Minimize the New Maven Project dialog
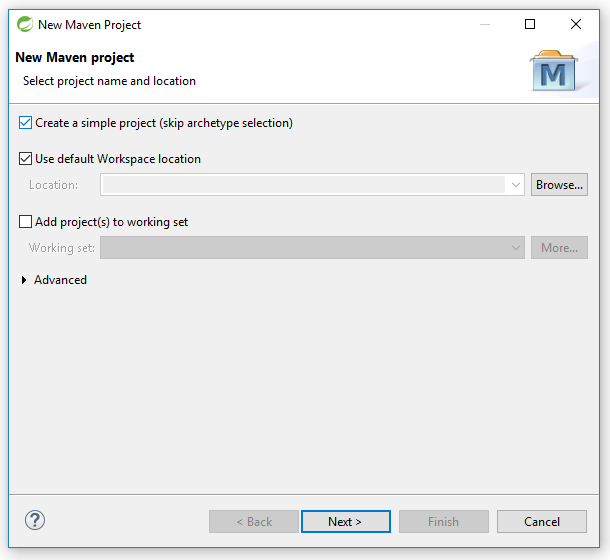 tap(485, 24)
